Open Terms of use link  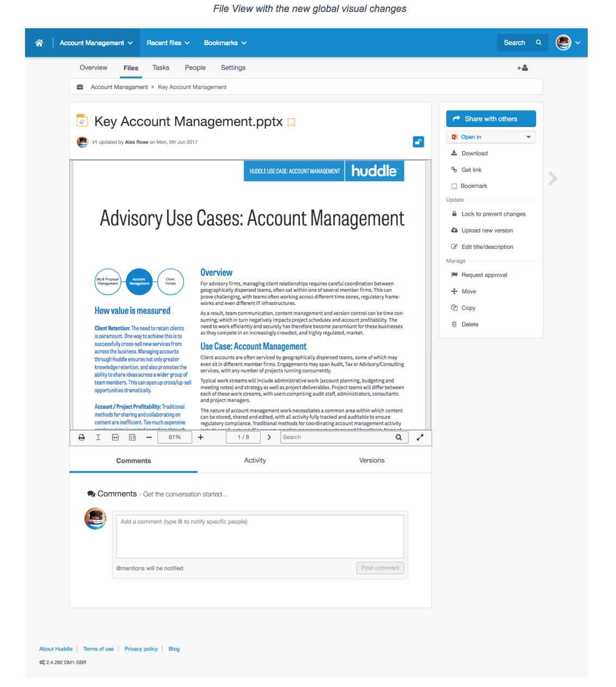coord(98,649)
